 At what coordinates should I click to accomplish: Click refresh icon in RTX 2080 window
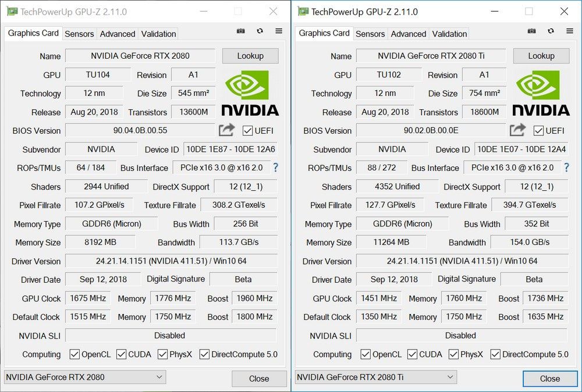pyautogui.click(x=260, y=31)
